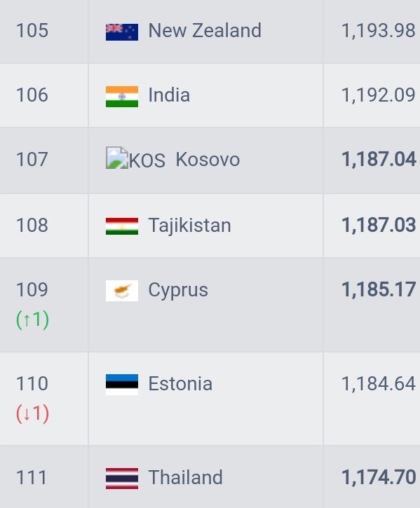The height and width of the screenshot is (508, 420).
Task: Select the Thailand country name
Action: [x=185, y=478]
